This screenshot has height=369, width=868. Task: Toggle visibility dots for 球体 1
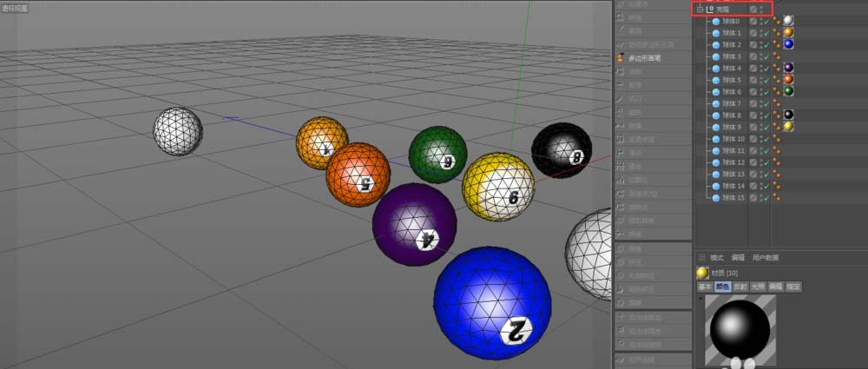pyautogui.click(x=761, y=33)
